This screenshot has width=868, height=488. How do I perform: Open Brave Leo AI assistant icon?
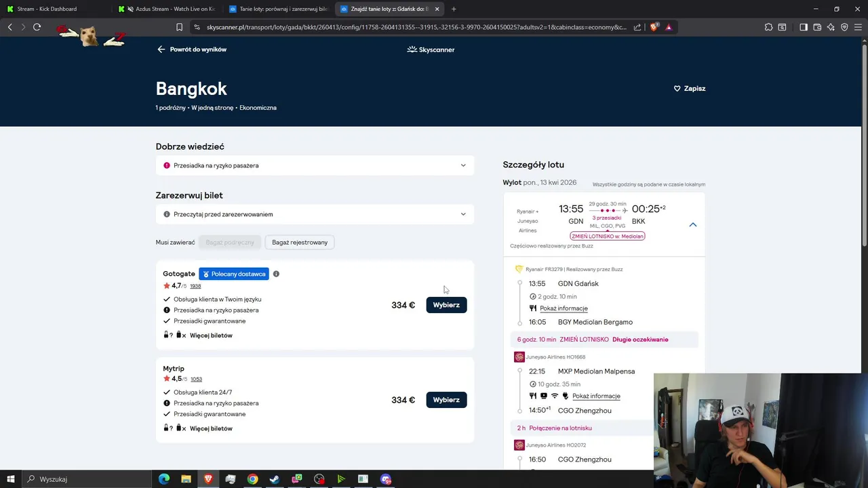(x=831, y=27)
